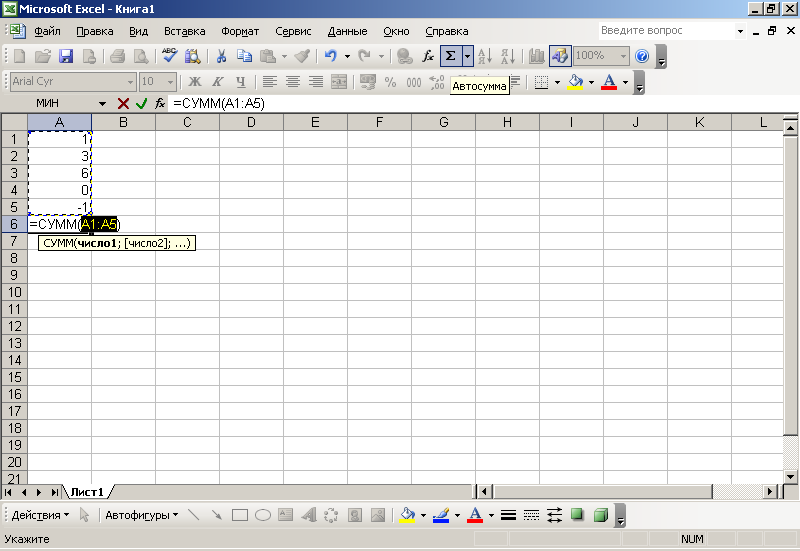Click the AutoSum sigma button
The image size is (800, 551).
[x=451, y=56]
